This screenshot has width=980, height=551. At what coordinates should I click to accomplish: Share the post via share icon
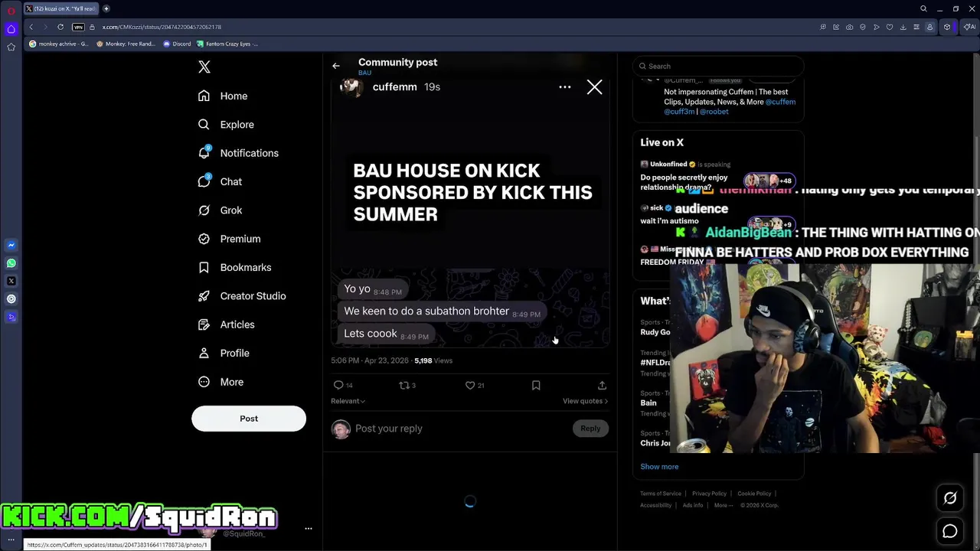point(602,385)
